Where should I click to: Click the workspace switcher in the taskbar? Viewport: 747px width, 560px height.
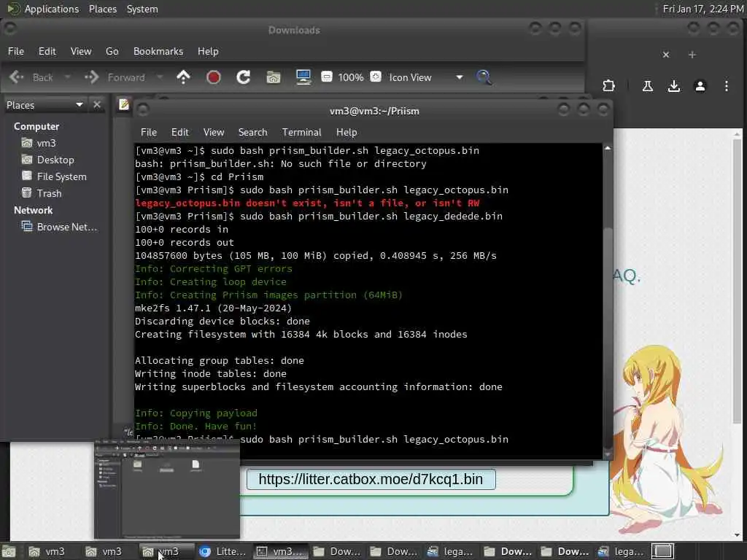pyautogui.click(x=663, y=551)
